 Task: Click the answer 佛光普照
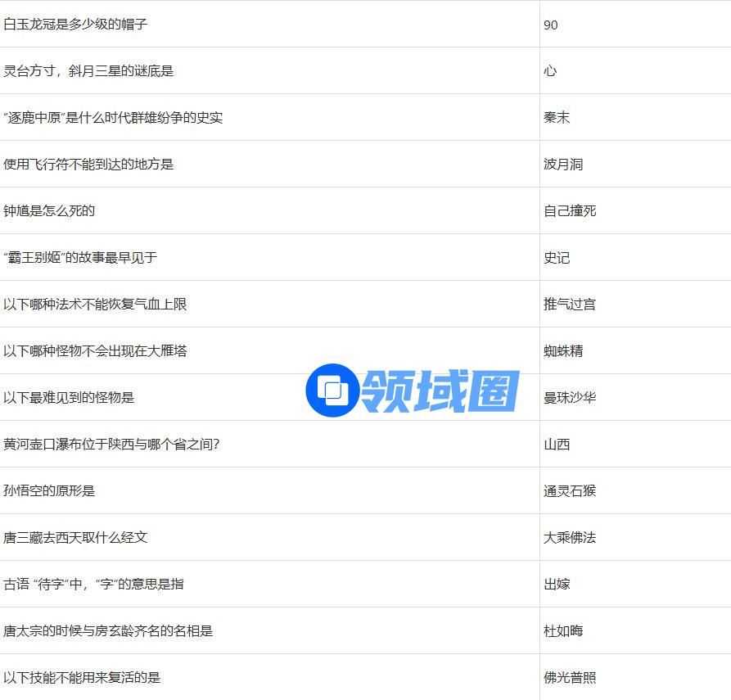[x=570, y=678]
